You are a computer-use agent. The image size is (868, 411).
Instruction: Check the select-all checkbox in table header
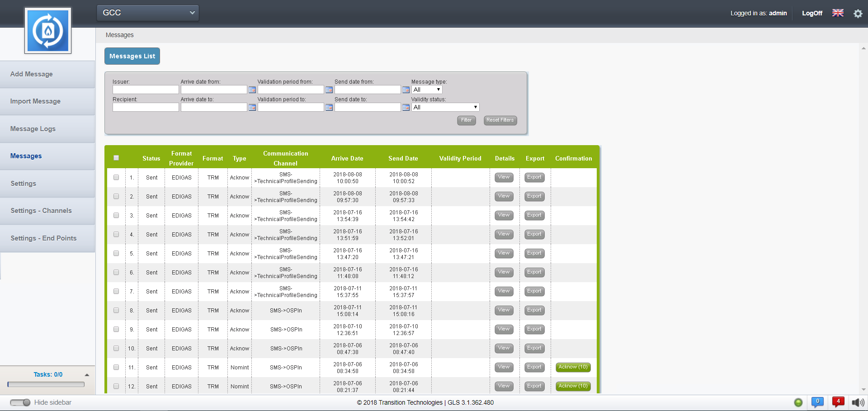[116, 158]
